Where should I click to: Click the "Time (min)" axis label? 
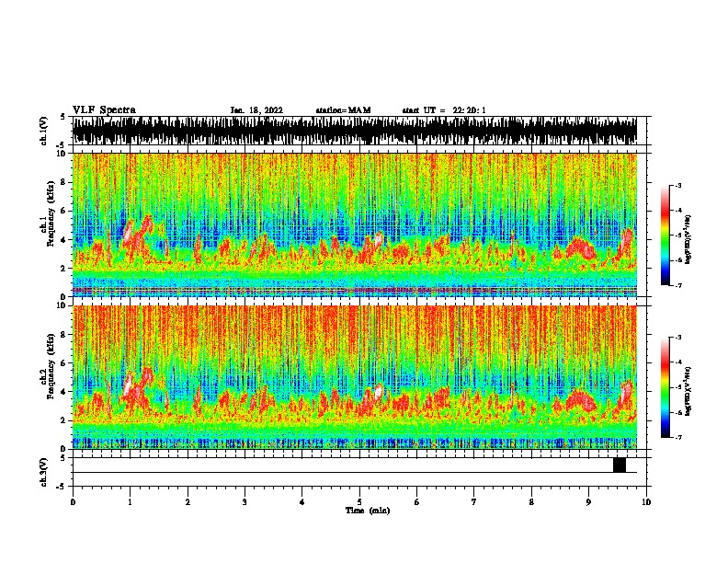[x=368, y=511]
